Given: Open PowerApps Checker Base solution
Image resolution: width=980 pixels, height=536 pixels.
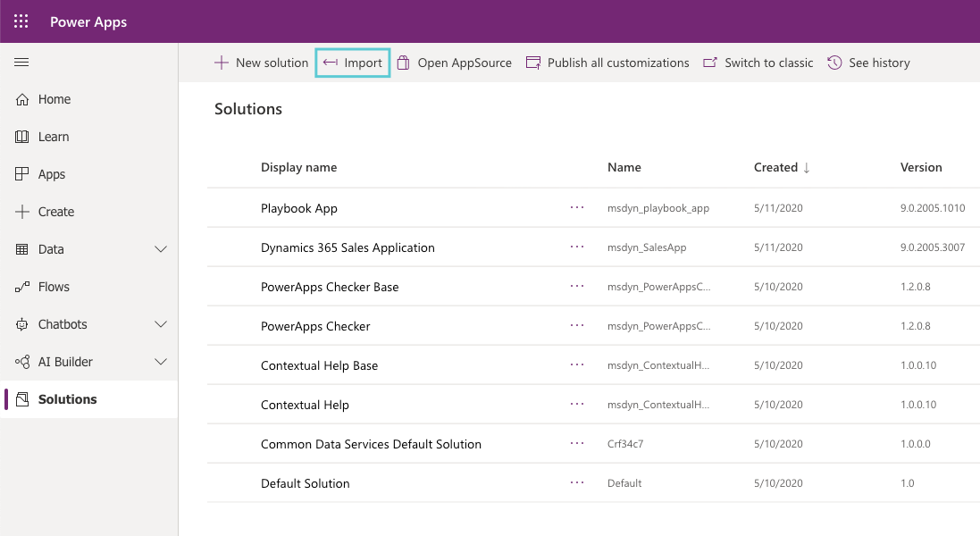Looking at the screenshot, I should [330, 287].
